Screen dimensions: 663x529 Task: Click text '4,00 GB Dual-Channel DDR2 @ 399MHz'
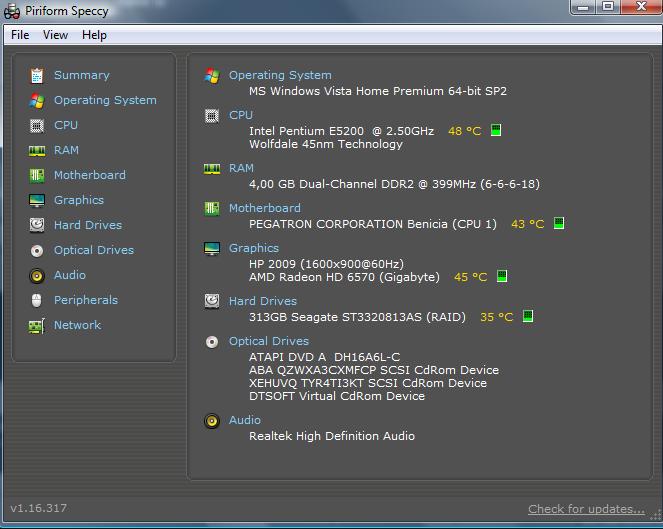pyautogui.click(x=362, y=184)
